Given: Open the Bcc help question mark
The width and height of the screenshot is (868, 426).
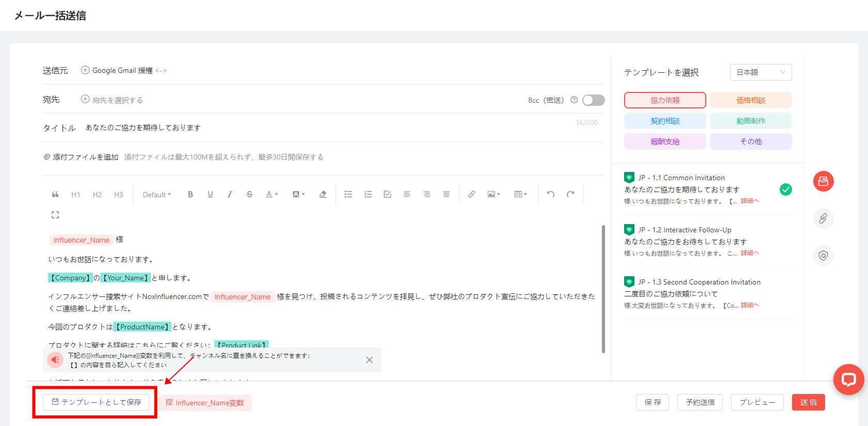Looking at the screenshot, I should point(574,100).
